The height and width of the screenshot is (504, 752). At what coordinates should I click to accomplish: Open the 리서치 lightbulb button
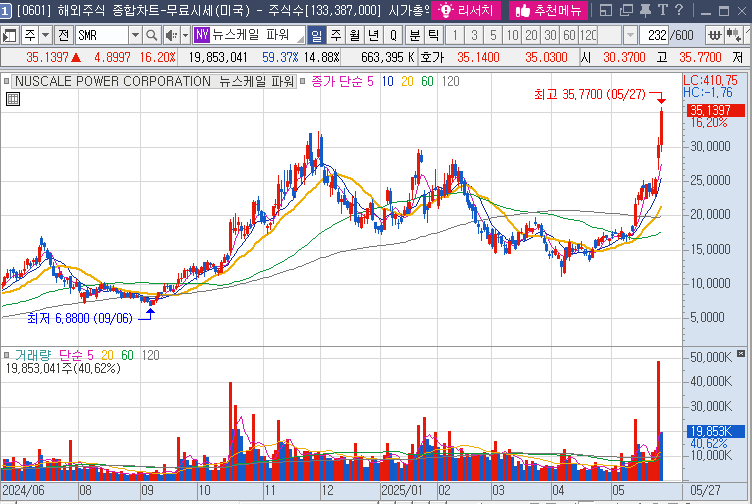click(x=466, y=10)
